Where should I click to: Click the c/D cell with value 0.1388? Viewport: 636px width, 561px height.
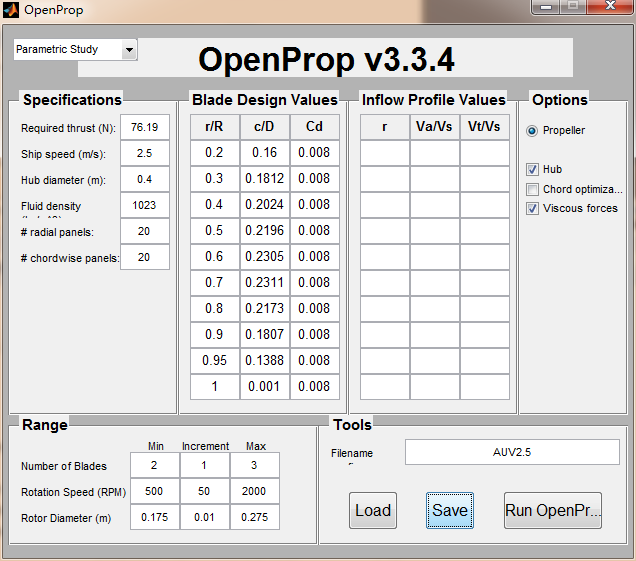point(264,361)
